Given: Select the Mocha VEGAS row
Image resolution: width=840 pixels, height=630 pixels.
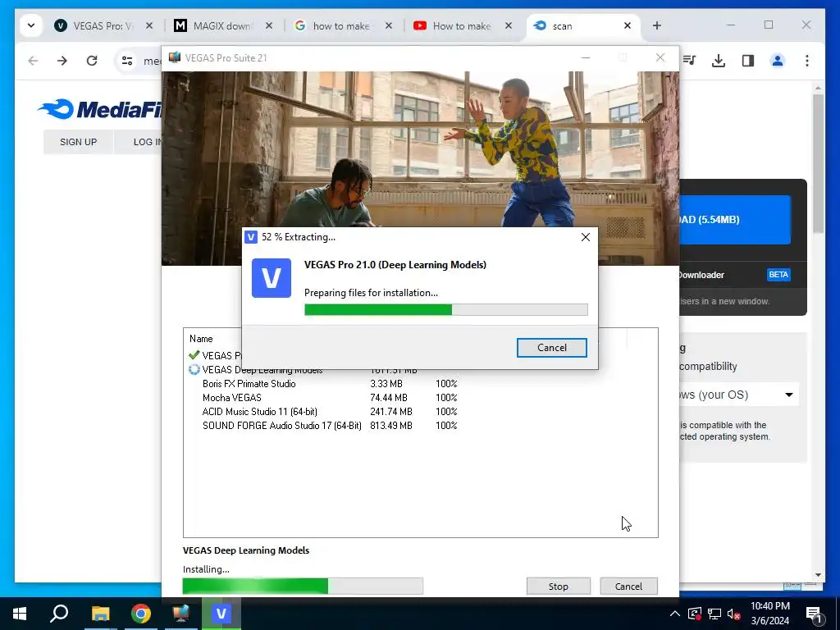Looking at the screenshot, I should coord(330,398).
